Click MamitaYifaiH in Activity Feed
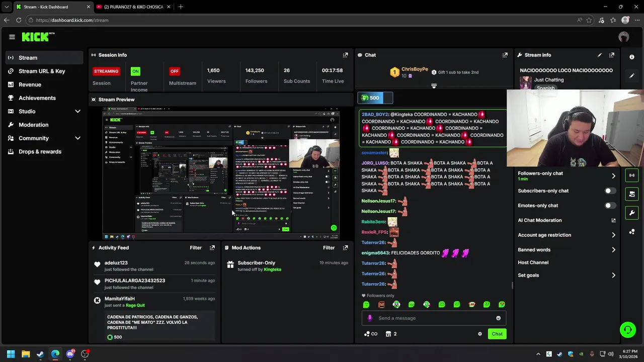The width and height of the screenshot is (644, 362). [120, 299]
